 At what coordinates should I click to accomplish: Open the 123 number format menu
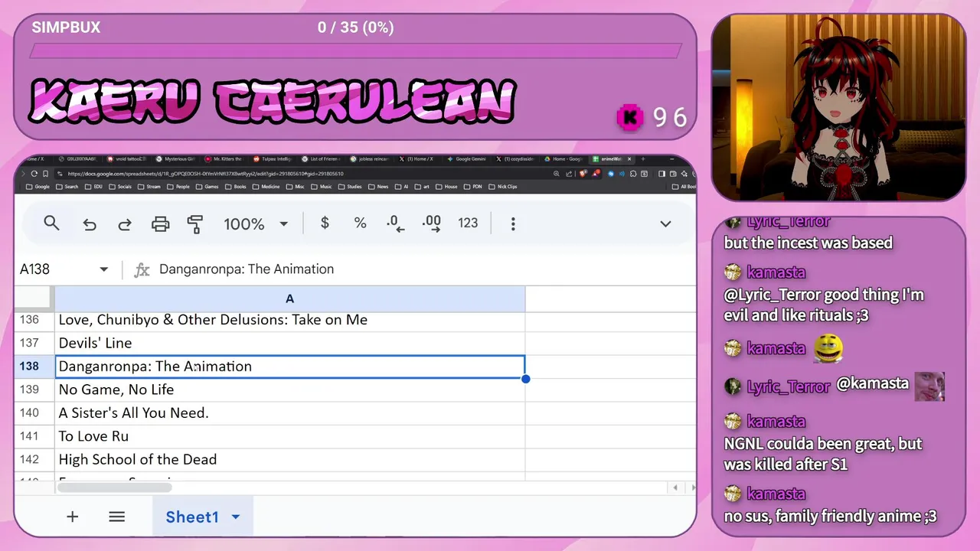point(468,223)
